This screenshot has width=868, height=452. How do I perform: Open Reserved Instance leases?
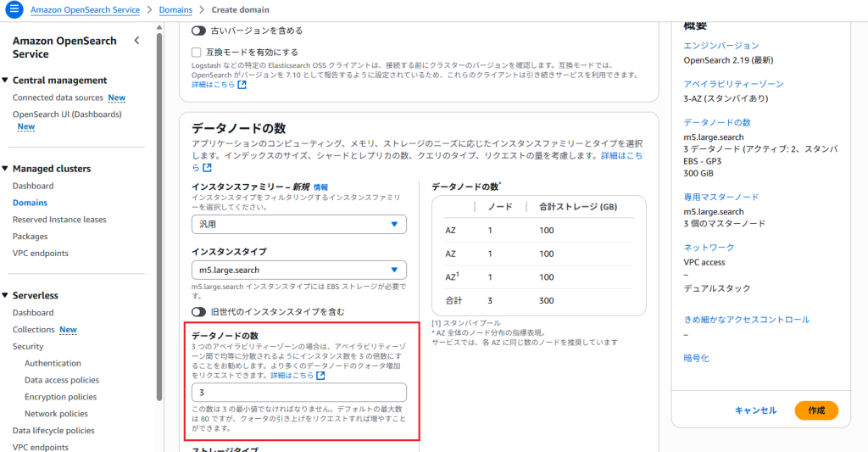(59, 220)
